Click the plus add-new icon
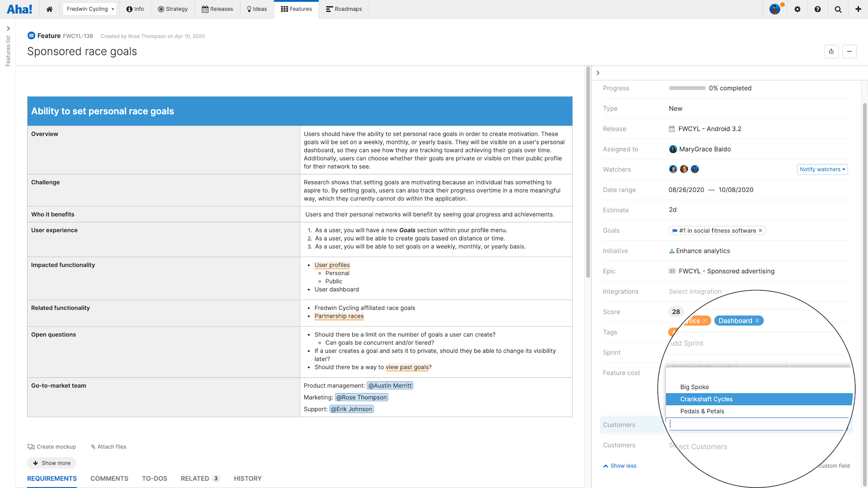The width and height of the screenshot is (868, 488). click(x=858, y=9)
